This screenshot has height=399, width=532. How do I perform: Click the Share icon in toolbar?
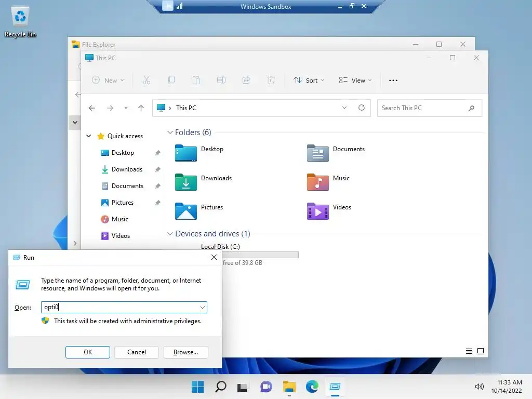(246, 81)
